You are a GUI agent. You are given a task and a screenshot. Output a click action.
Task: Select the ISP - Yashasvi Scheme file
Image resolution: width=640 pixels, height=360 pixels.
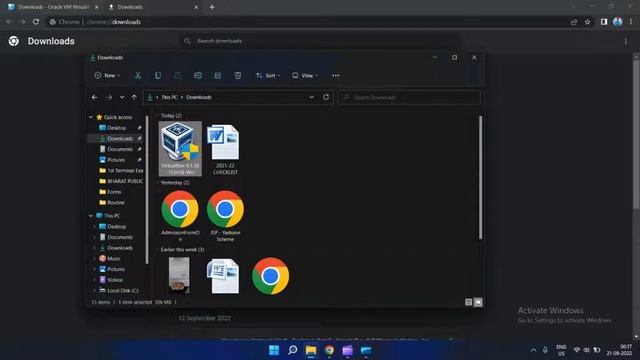click(225, 216)
